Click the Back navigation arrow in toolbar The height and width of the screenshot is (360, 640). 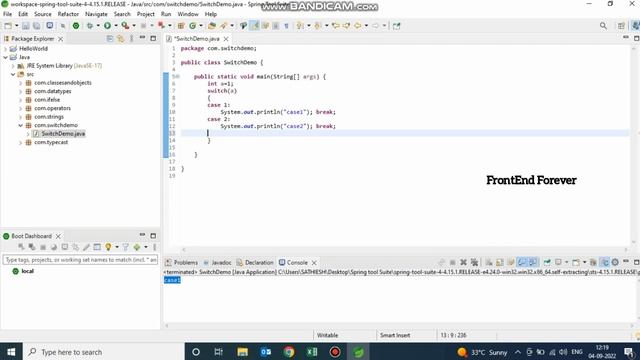click(358, 26)
